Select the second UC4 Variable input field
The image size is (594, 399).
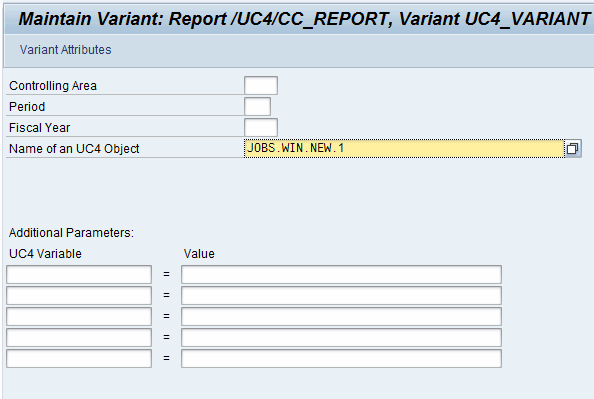click(x=79, y=296)
